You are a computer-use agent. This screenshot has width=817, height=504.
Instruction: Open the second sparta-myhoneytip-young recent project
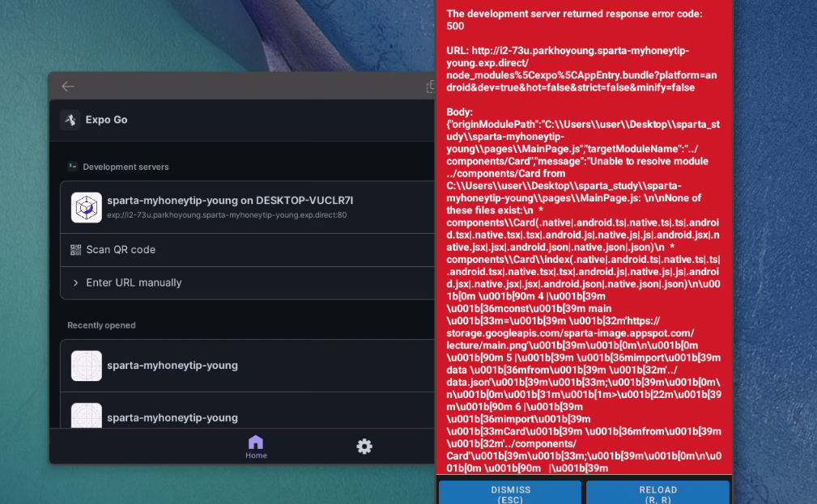[248, 410]
